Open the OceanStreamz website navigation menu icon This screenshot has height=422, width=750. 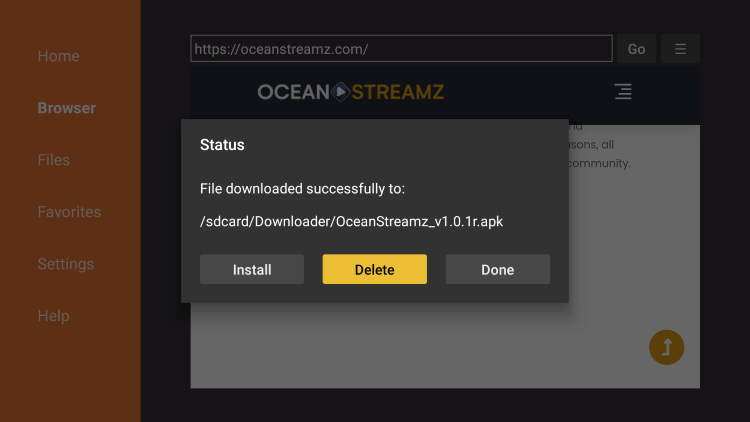tap(623, 91)
